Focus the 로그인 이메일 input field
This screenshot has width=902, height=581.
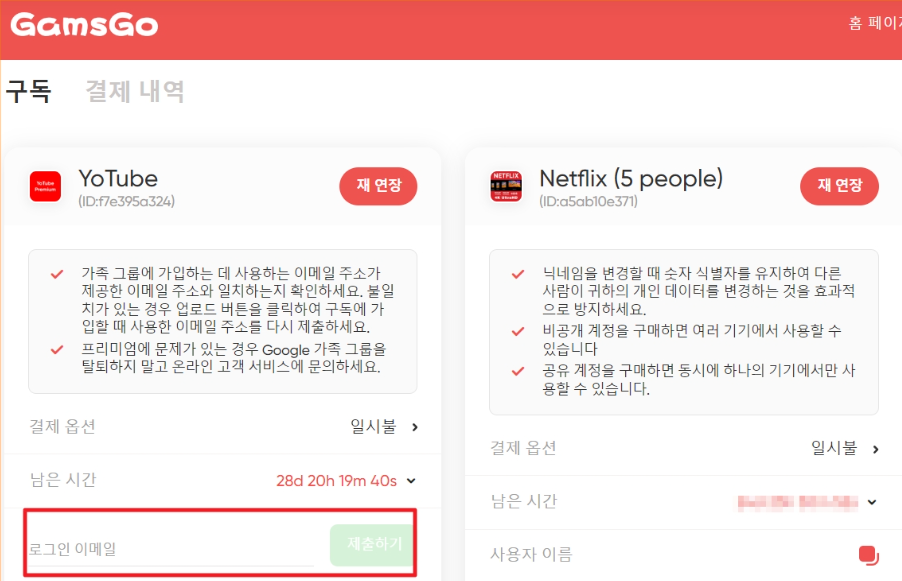[171, 549]
